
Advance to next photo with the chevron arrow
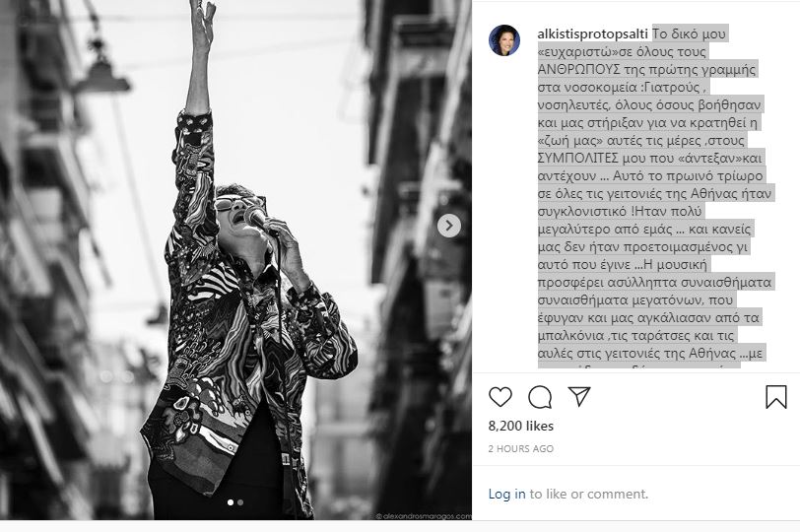449,226
